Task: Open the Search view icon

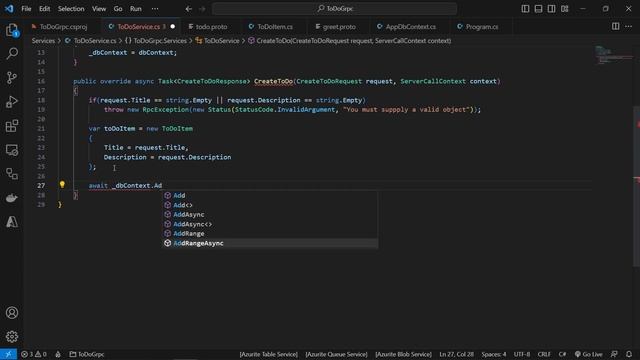Action: (x=12, y=53)
